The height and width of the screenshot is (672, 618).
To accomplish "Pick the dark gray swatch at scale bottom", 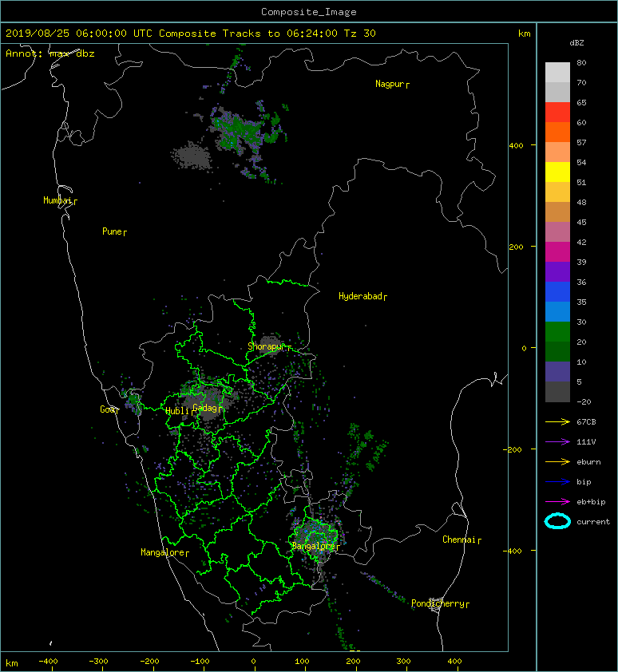I will (557, 391).
